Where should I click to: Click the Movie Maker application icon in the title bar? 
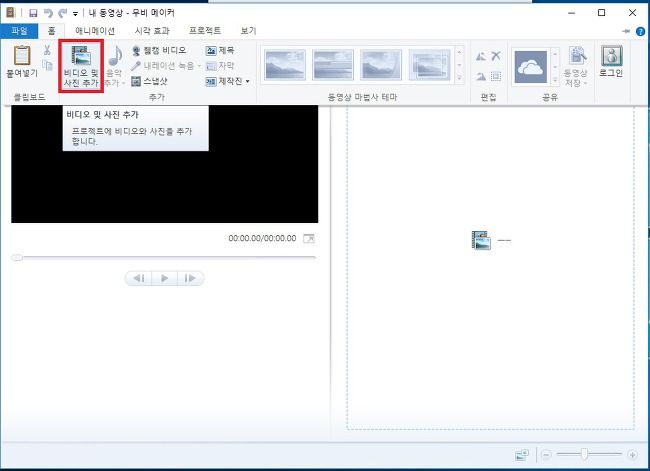pyautogui.click(x=10, y=13)
